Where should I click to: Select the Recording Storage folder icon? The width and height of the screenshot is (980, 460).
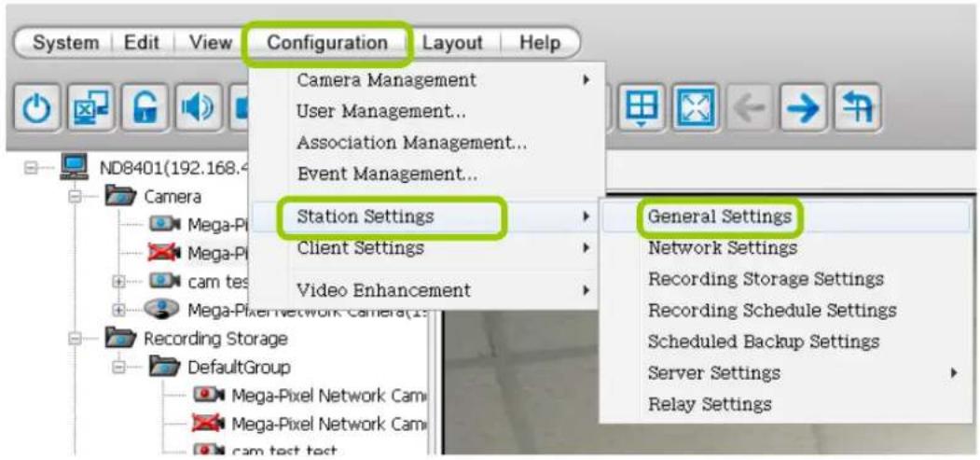(120, 338)
